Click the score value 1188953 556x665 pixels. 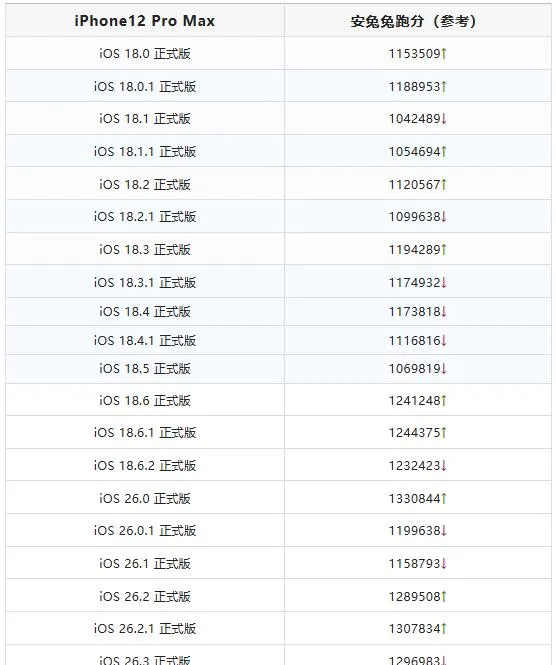point(415,87)
